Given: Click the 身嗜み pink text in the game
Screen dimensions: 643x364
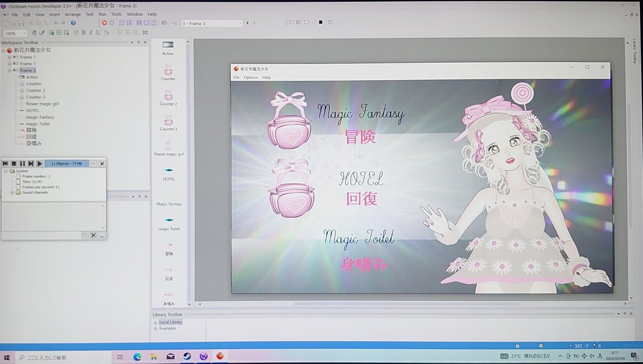Looking at the screenshot, I should coord(363,264).
